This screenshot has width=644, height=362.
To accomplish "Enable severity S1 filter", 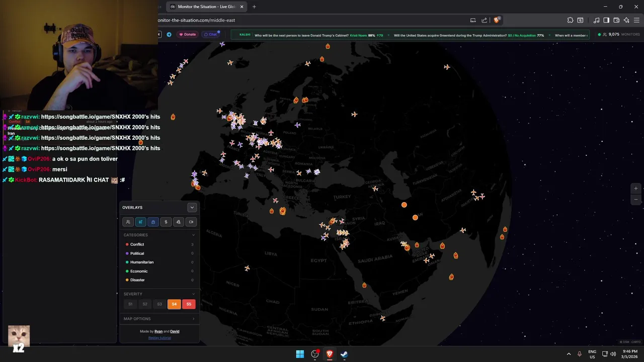I will pos(130,304).
